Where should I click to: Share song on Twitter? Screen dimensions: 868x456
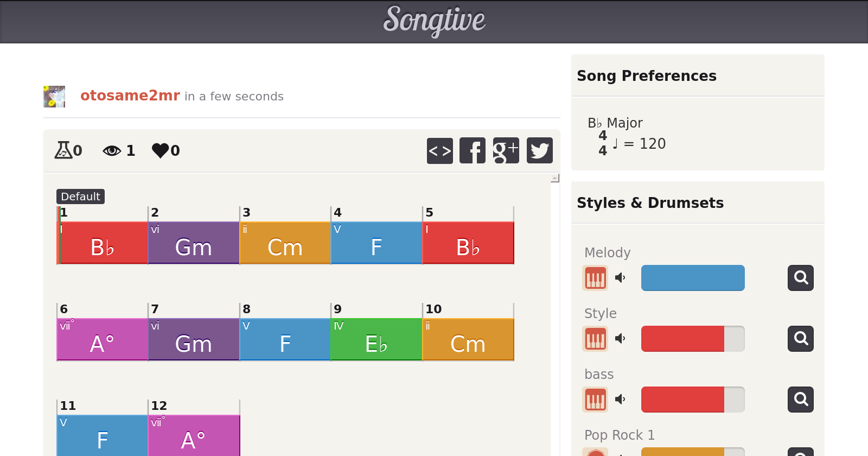coord(539,150)
